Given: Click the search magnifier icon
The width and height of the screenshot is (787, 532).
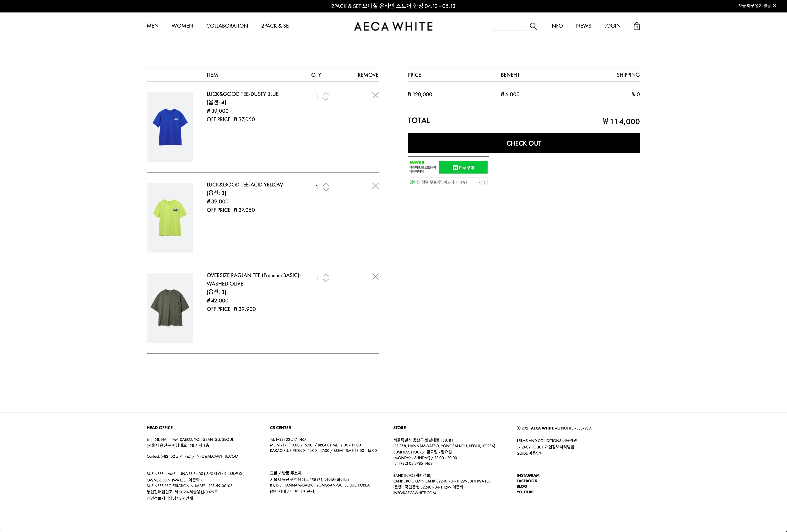Looking at the screenshot, I should coord(533,26).
